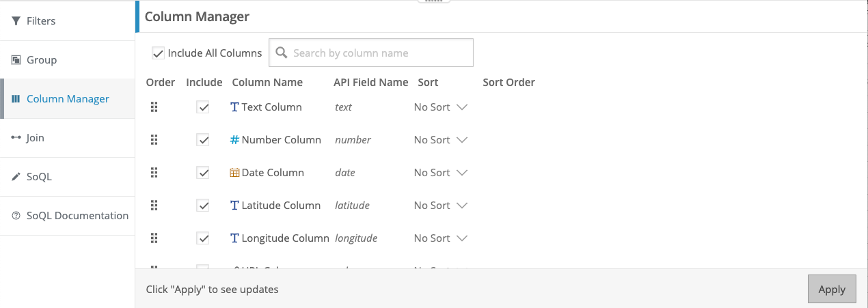
Task: Toggle the Include All Columns checkbox
Action: [158, 53]
